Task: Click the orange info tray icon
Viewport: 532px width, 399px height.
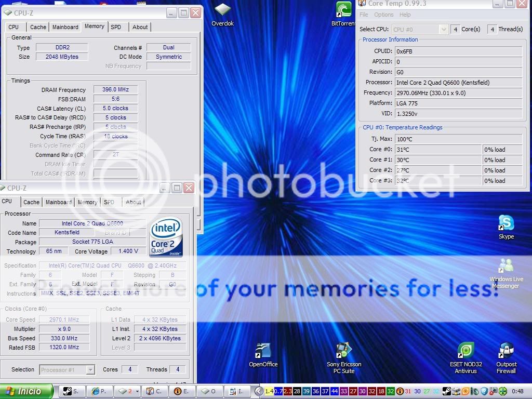Action: pyautogui.click(x=400, y=391)
